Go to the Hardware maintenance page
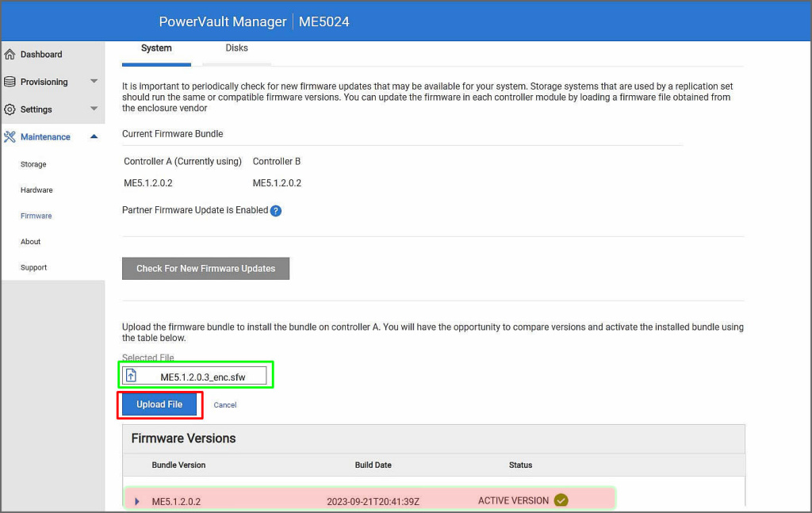This screenshot has width=812, height=513. point(36,190)
